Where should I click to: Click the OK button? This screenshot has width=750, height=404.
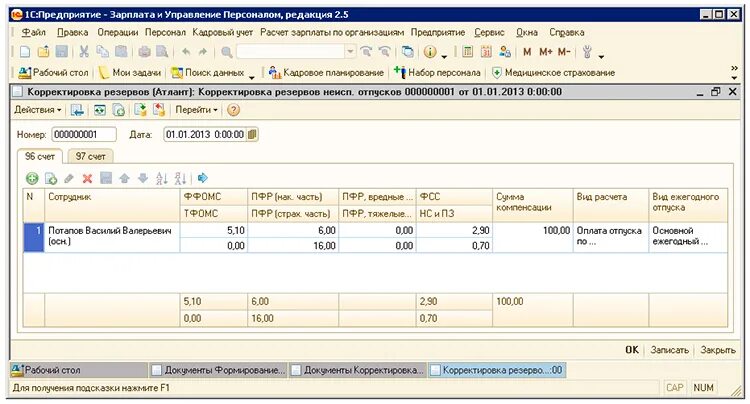[x=632, y=350]
